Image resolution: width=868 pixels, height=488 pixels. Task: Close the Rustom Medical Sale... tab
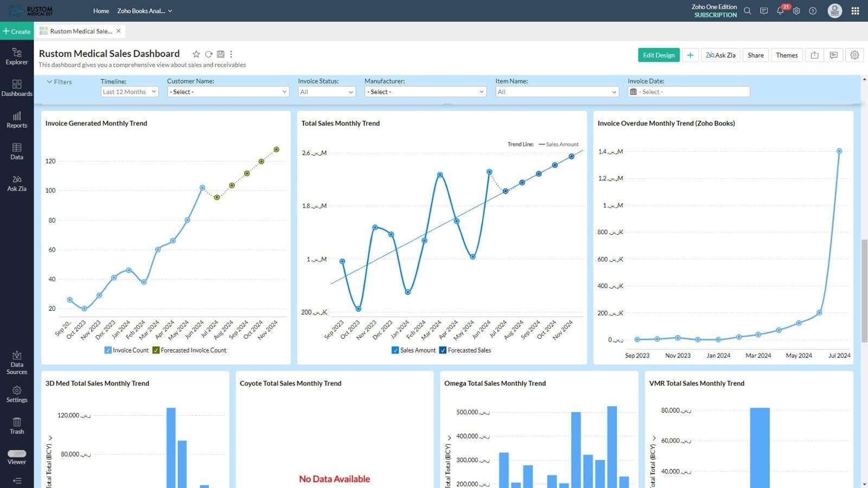coord(118,31)
